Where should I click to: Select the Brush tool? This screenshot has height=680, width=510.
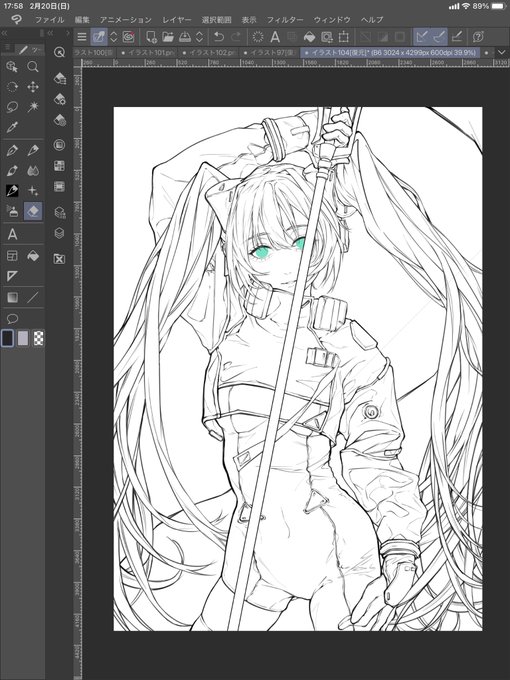[x=12, y=170]
